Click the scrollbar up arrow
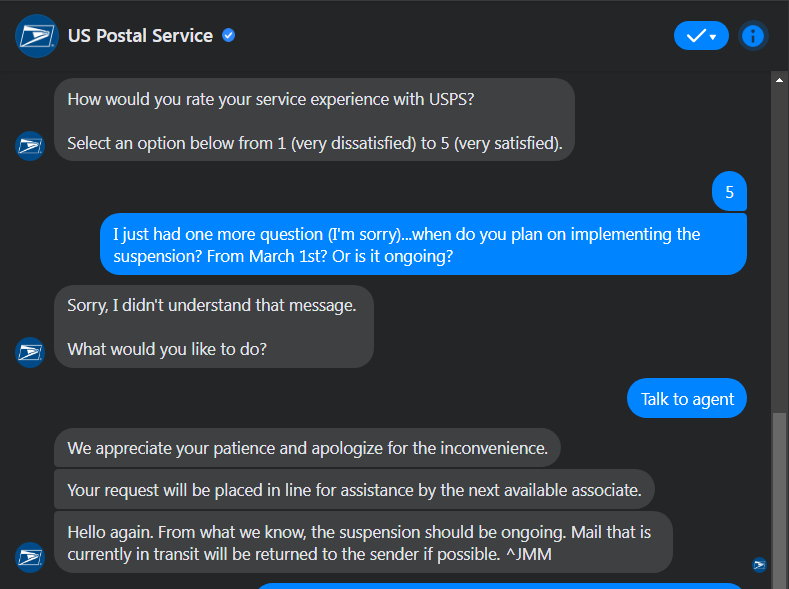789x589 pixels. [x=780, y=79]
